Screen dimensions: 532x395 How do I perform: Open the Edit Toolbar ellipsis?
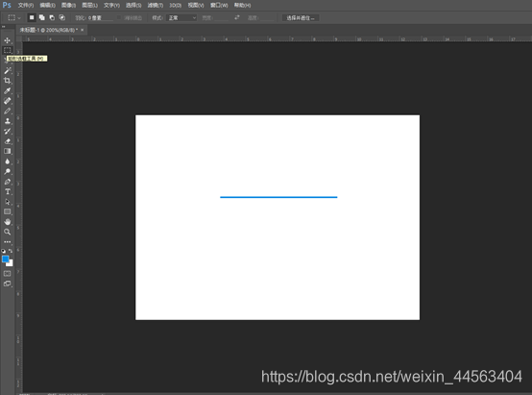click(x=7, y=242)
